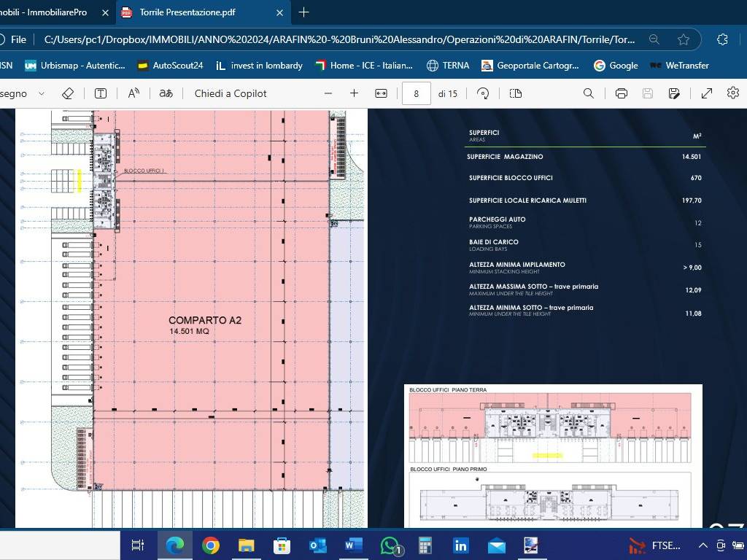Zoom in with the plus button
Image resolution: width=747 pixels, height=560 pixels.
[354, 93]
